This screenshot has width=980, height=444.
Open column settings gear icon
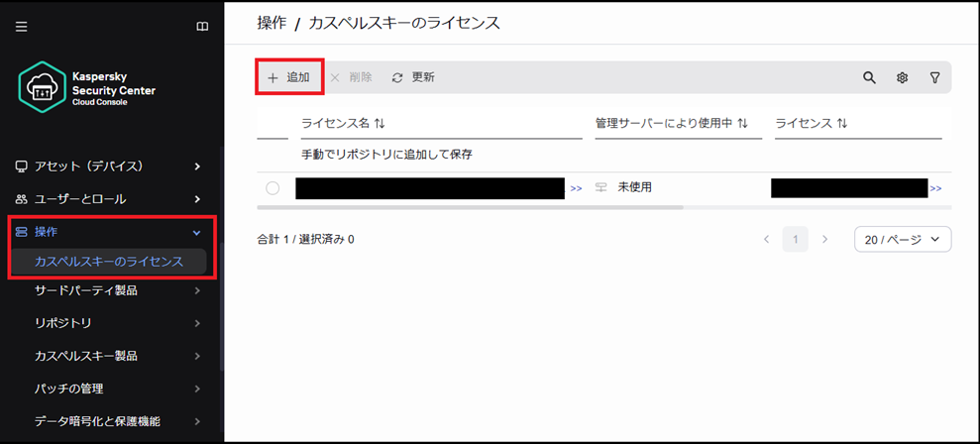tap(902, 77)
